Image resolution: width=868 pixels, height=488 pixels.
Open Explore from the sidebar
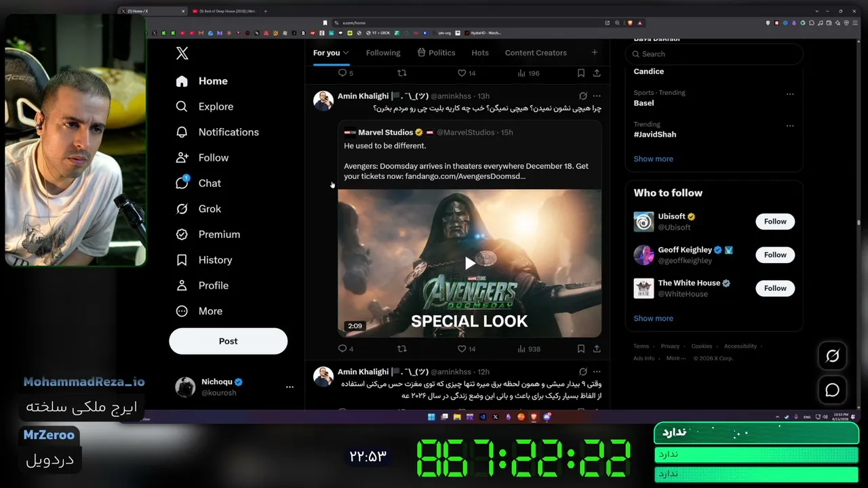tap(204, 106)
